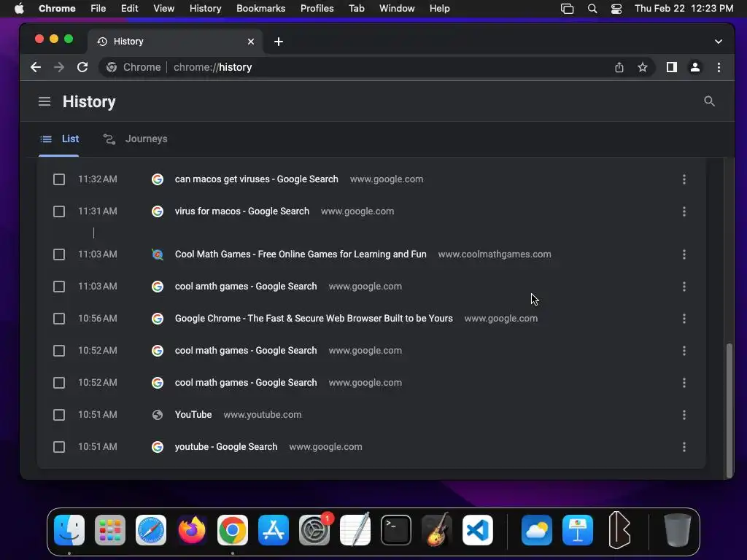Open more actions for youtube Google Search
Viewport: 747px width, 560px height.
tap(684, 447)
